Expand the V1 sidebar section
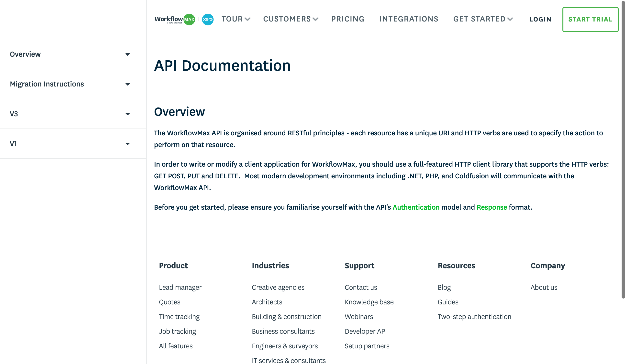 [x=73, y=144]
